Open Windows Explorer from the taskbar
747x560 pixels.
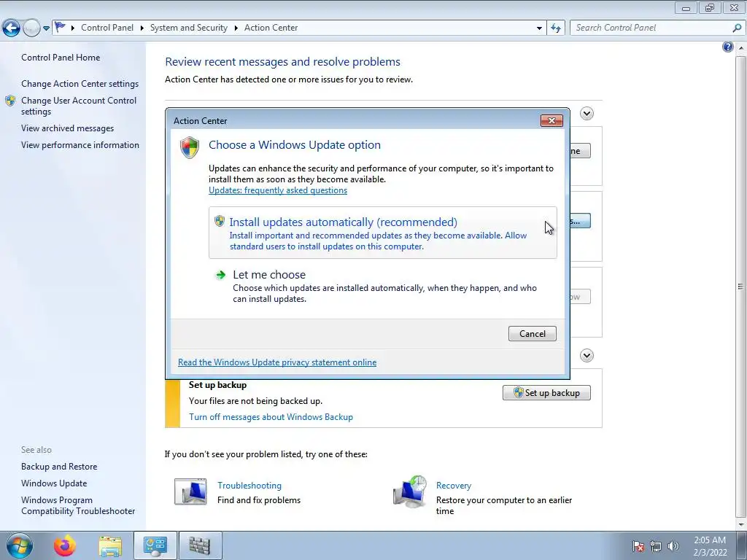click(110, 546)
